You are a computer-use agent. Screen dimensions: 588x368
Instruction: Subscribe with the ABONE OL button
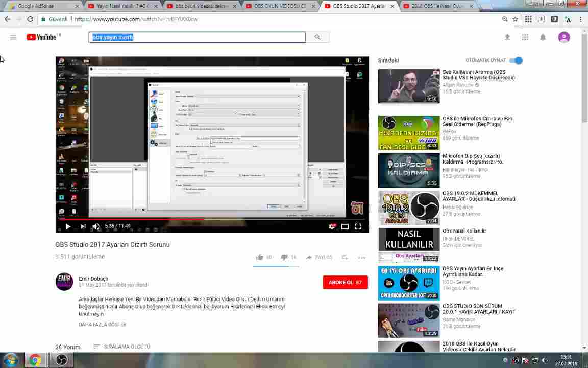(346, 282)
